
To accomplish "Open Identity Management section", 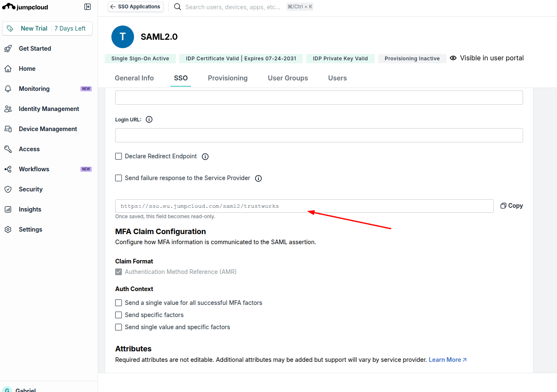I will 49,109.
